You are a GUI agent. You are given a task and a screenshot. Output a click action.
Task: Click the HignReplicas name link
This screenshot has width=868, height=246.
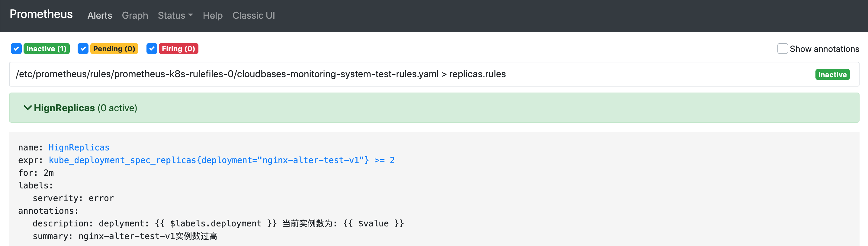click(x=79, y=147)
